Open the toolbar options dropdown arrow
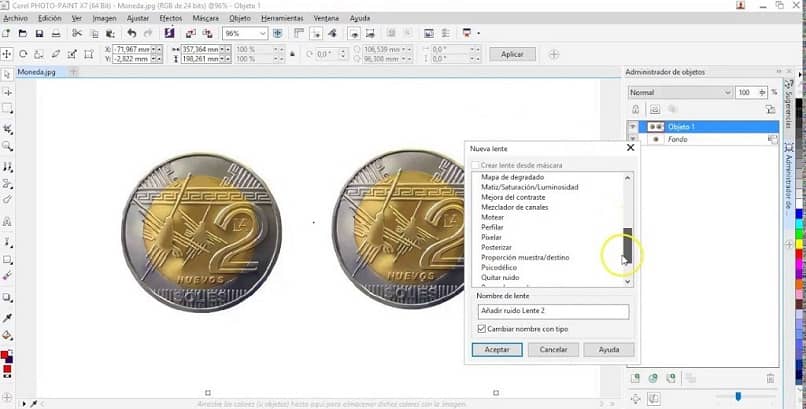Viewport: 806px width, 409px height. point(479,34)
